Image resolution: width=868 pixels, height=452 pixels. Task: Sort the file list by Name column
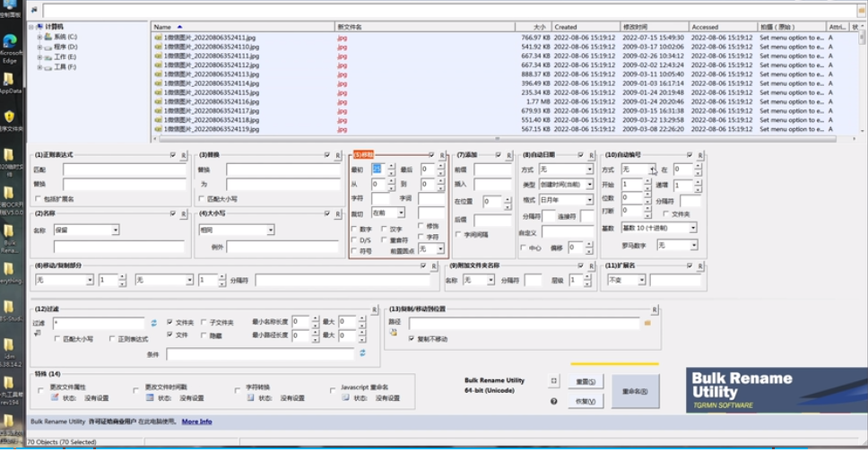(x=179, y=27)
